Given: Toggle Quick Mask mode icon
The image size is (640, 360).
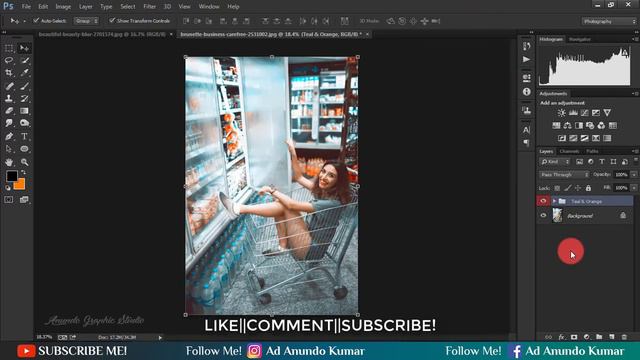Looking at the screenshot, I should tap(9, 200).
